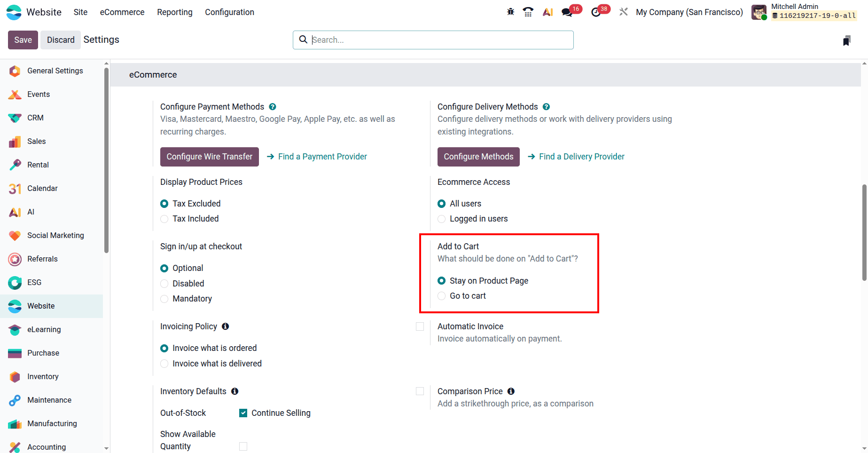
Task: Open Events settings in sidebar
Action: 51,95
